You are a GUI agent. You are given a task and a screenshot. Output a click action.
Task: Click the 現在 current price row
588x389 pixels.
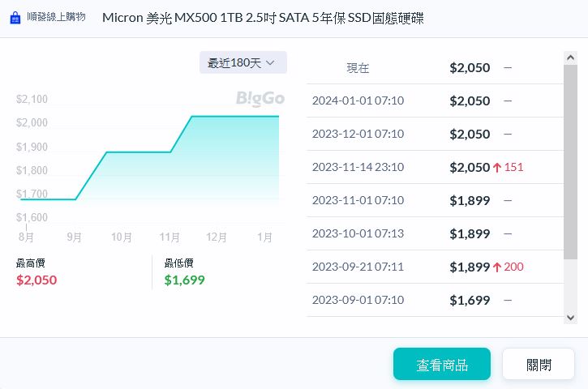pyautogui.click(x=434, y=67)
